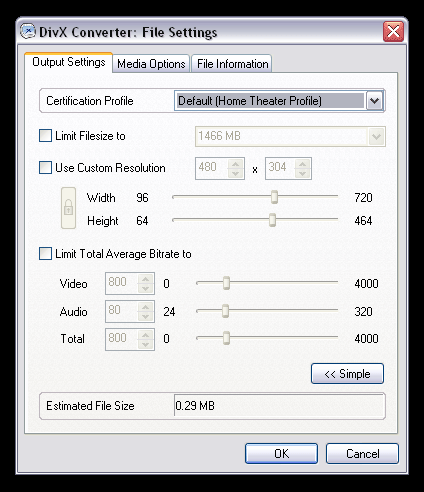Open the Media Options tab

(x=151, y=64)
